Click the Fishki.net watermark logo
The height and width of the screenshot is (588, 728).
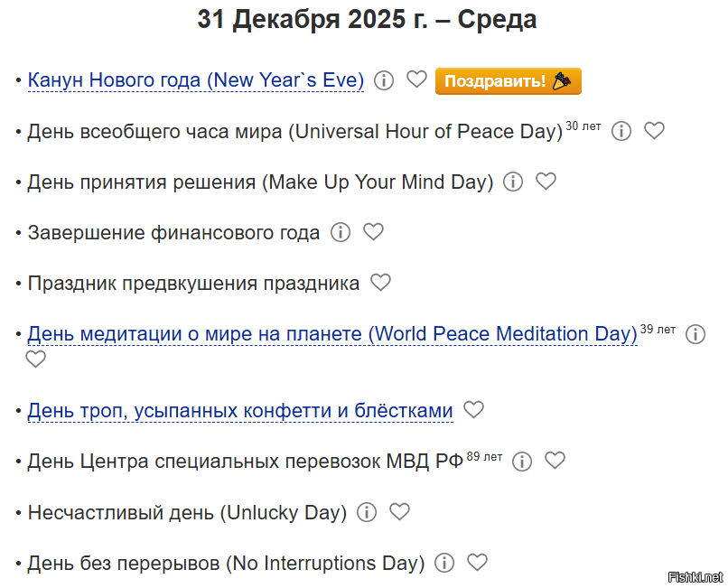pyautogui.click(x=695, y=577)
